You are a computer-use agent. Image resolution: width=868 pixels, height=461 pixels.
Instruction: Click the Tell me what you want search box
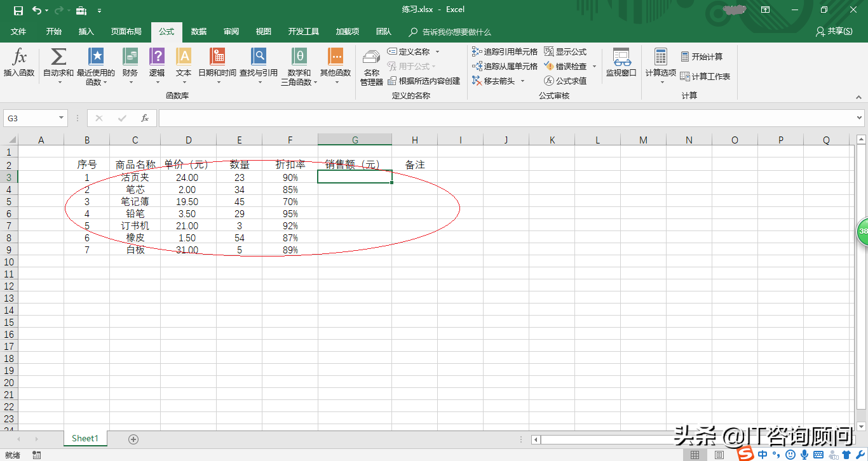pyautogui.click(x=451, y=32)
